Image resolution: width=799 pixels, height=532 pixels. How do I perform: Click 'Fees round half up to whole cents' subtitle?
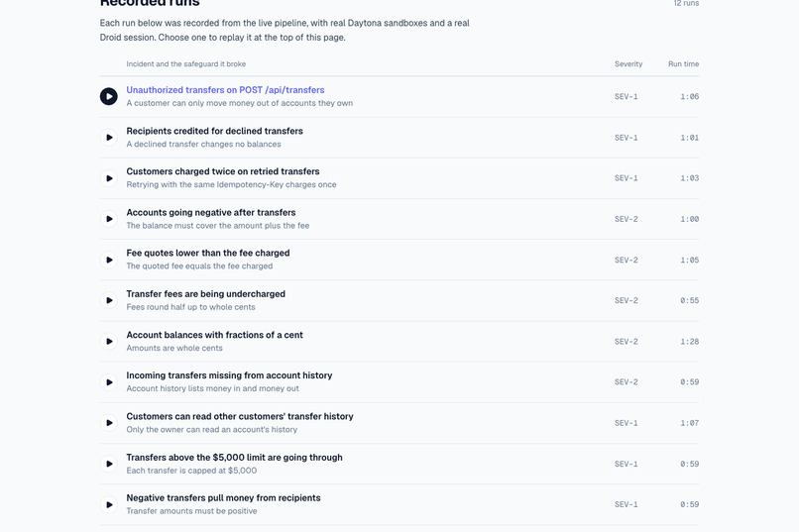point(190,307)
